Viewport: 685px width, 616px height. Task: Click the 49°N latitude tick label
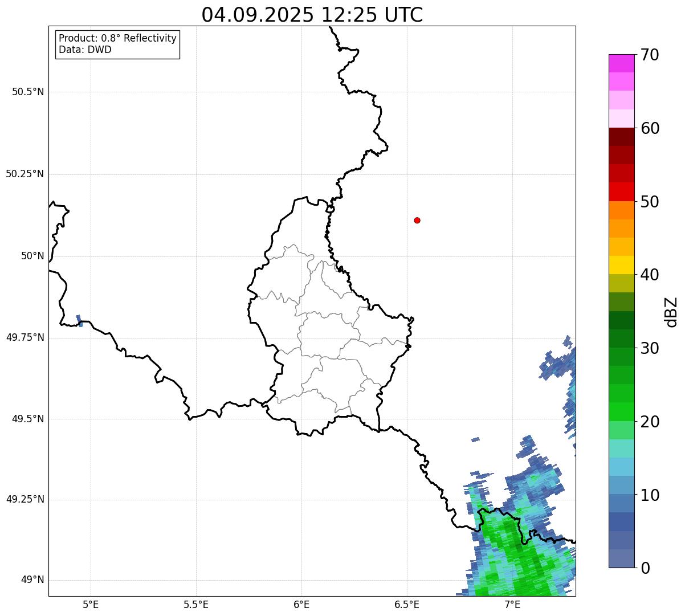tap(32, 580)
